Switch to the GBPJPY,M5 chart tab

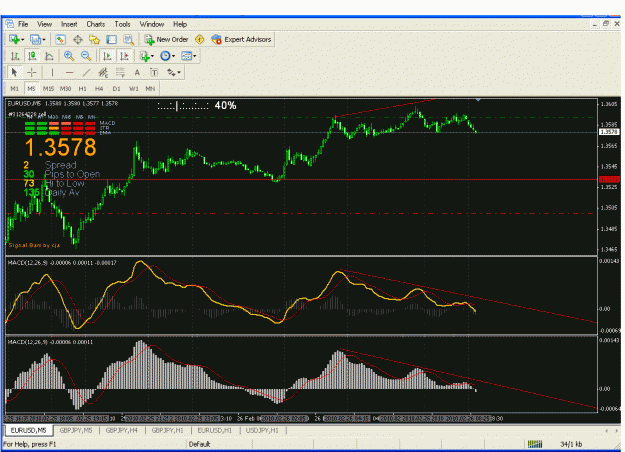(x=76, y=430)
